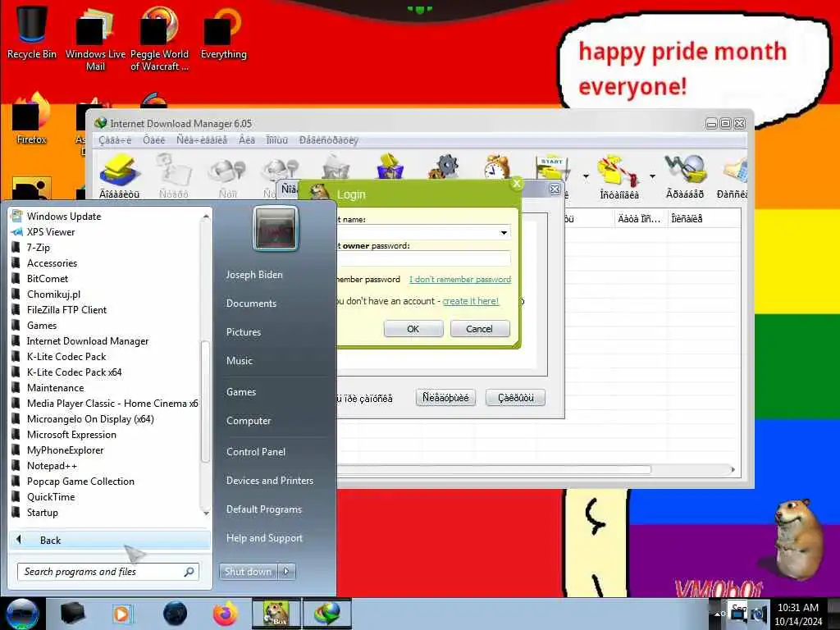Follow the 'create it here!' link

(x=470, y=301)
